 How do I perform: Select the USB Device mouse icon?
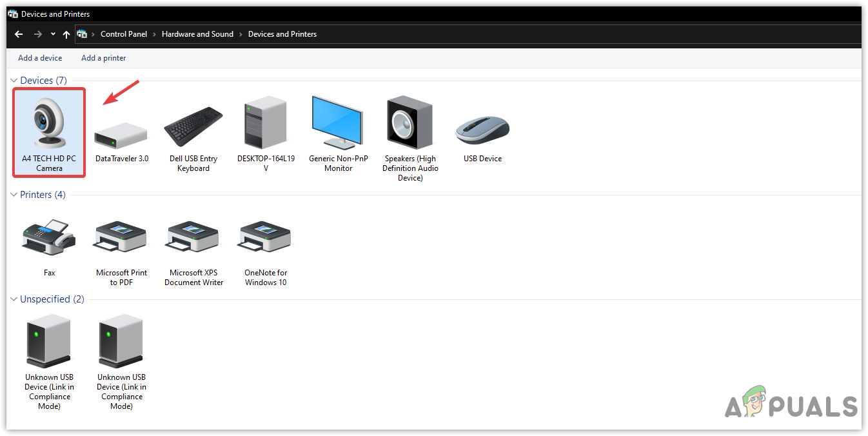pos(482,131)
